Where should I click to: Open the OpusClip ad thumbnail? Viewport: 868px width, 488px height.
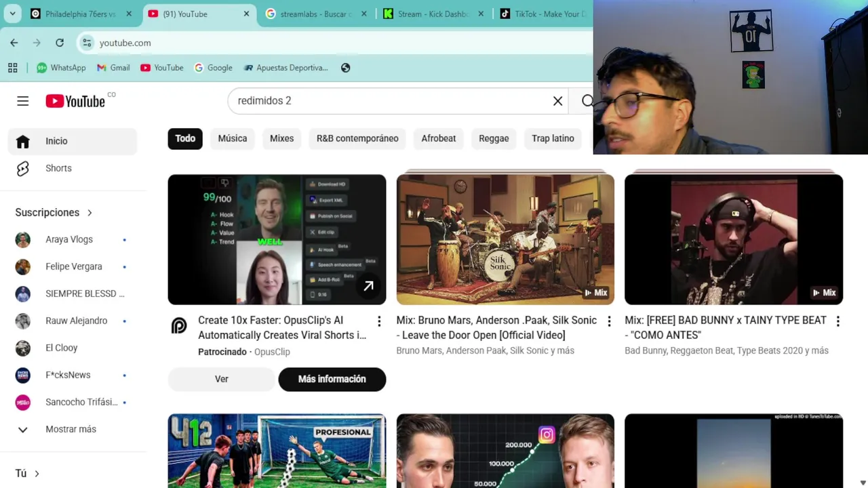(277, 239)
